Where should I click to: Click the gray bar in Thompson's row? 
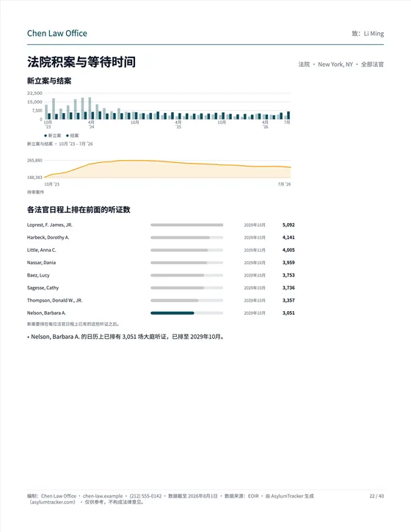pyautogui.click(x=175, y=300)
